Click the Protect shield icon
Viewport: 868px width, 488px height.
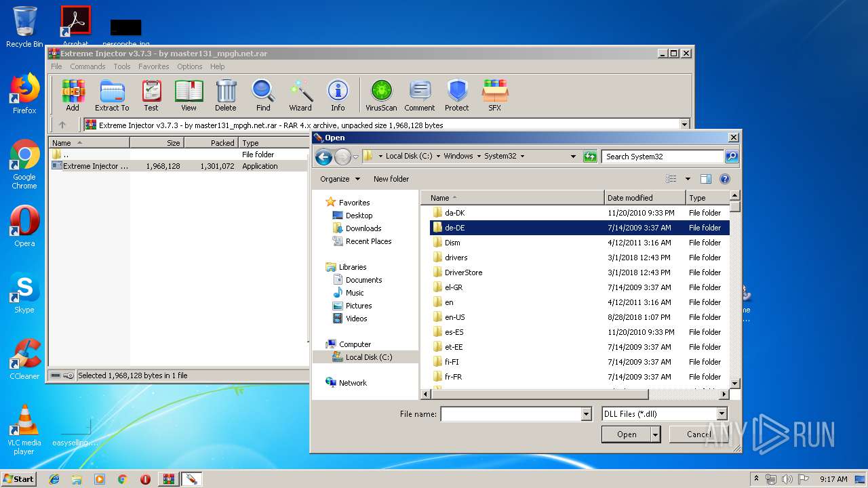[457, 95]
